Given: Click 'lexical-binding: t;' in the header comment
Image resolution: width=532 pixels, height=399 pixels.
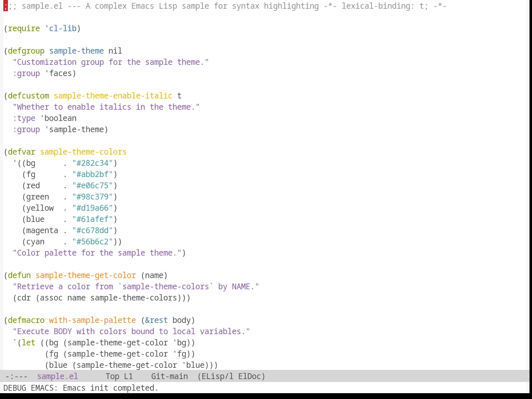Looking at the screenshot, I should coord(384,6).
